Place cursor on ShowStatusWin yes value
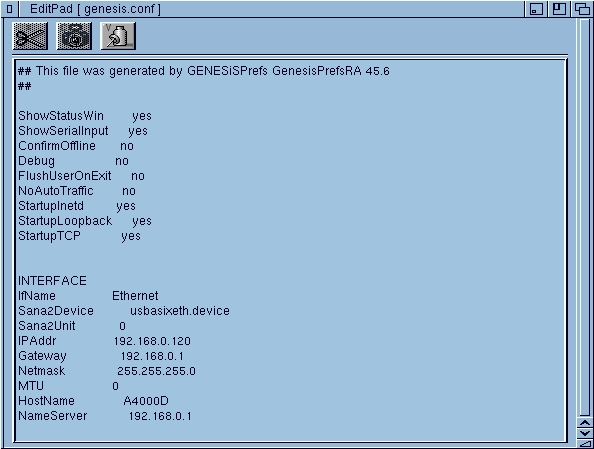Image resolution: width=594 pixels, height=449 pixels. (x=142, y=116)
